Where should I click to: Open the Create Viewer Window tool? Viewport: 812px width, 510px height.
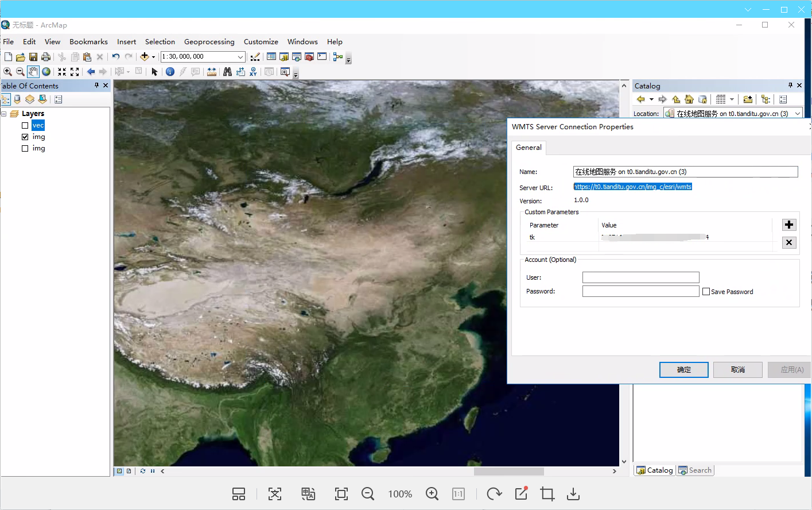[x=285, y=72]
